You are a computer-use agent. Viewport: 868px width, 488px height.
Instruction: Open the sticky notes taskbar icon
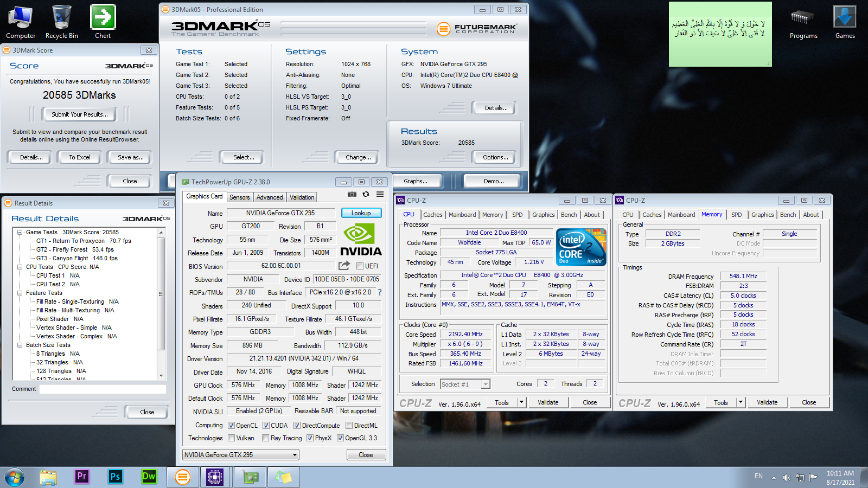pos(283,477)
